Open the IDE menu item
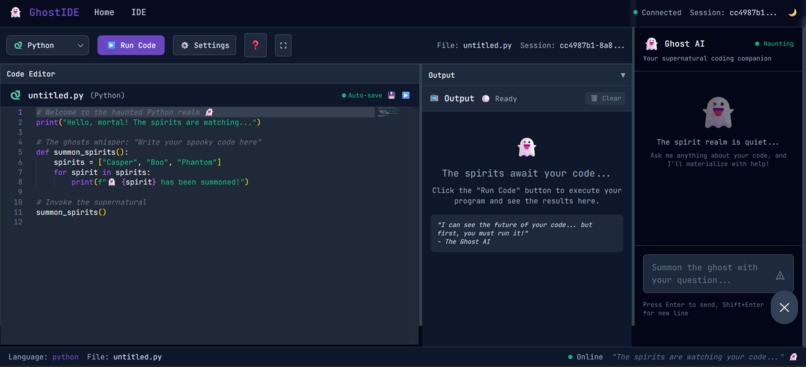 [139, 12]
